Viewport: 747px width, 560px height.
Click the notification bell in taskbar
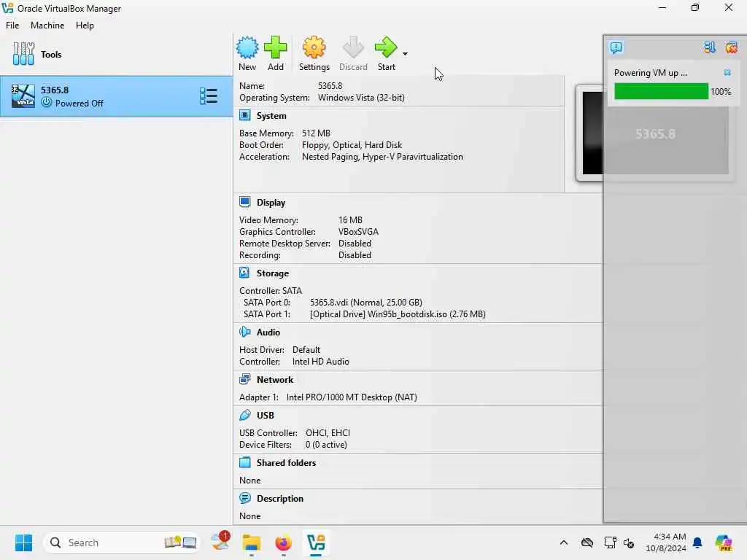pos(697,542)
